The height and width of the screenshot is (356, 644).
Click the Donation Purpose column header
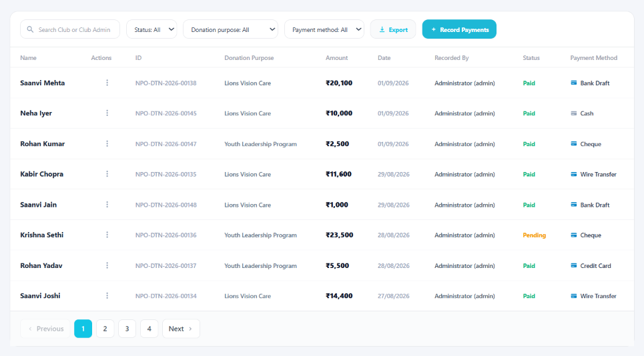tap(249, 58)
